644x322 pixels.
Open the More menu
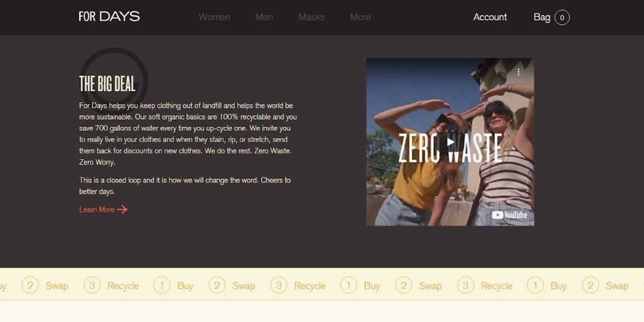pyautogui.click(x=360, y=17)
